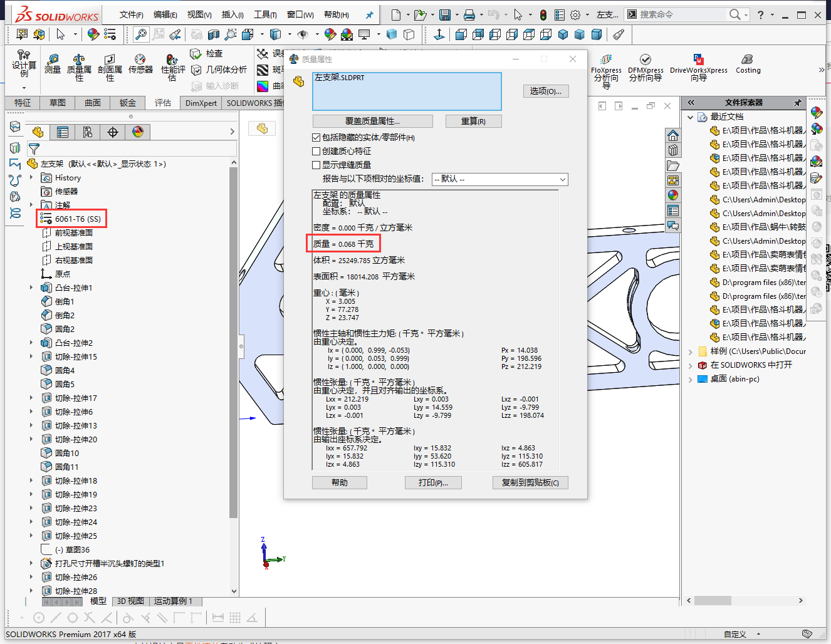Enable create center of mass feature
The width and height of the screenshot is (831, 644).
click(x=316, y=151)
